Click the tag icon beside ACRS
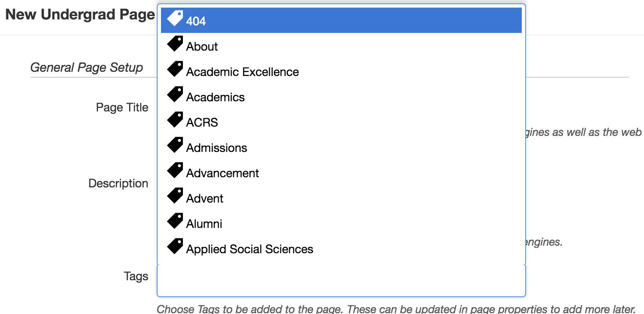644x314 pixels. coord(175,120)
